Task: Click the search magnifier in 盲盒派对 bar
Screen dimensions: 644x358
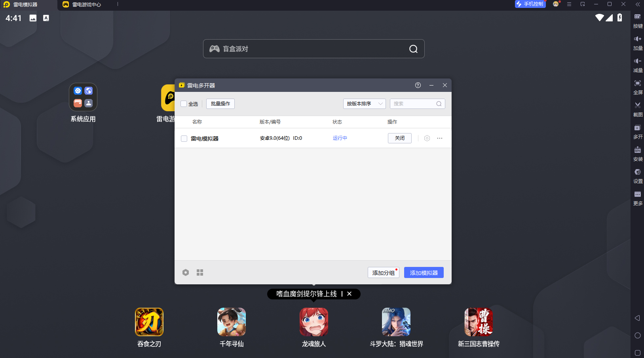Action: click(413, 49)
